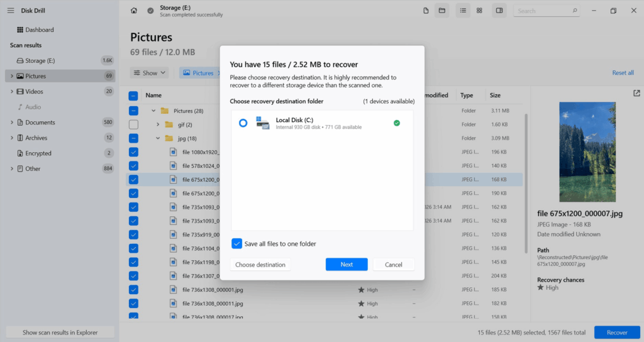Image resolution: width=644 pixels, height=342 pixels.
Task: Click the Search input field
Action: 547,11
